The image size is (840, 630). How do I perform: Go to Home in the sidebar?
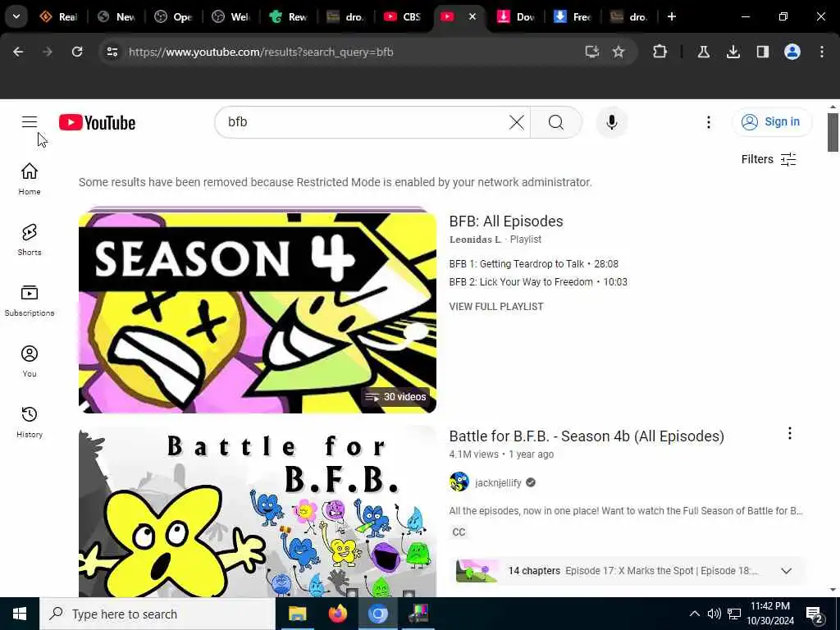coord(30,180)
